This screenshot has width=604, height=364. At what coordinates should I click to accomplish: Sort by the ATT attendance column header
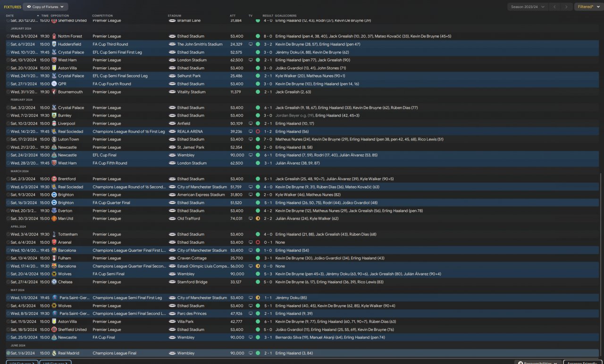233,16
